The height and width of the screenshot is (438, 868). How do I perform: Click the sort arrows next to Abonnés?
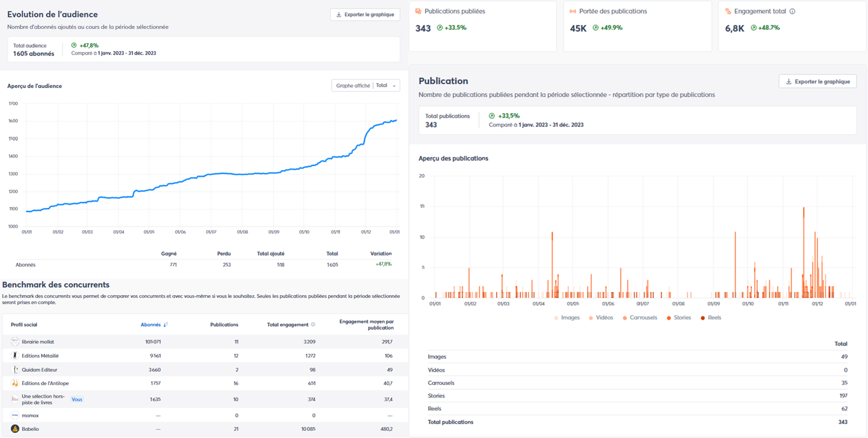[x=165, y=325]
